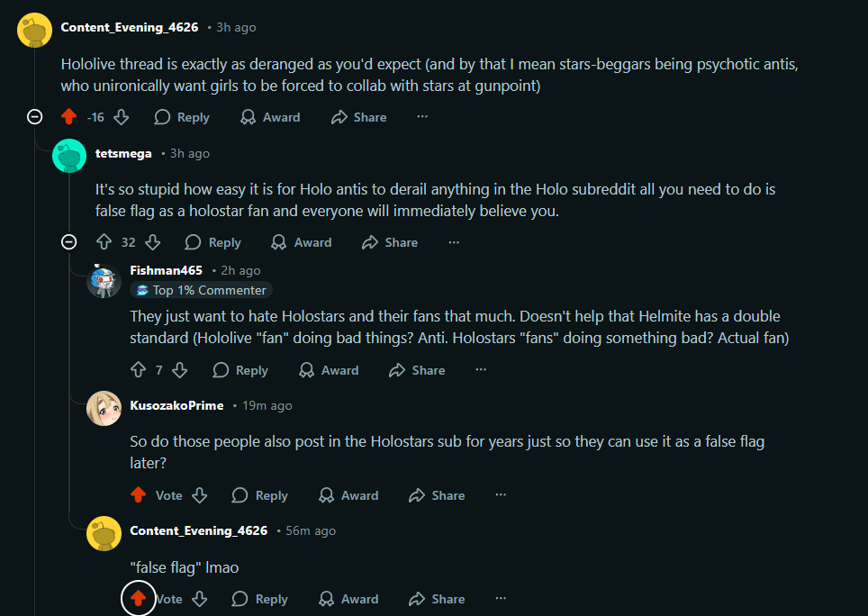Upvote Fishman465's comment
Viewport: 868px width, 616px height.
139,370
